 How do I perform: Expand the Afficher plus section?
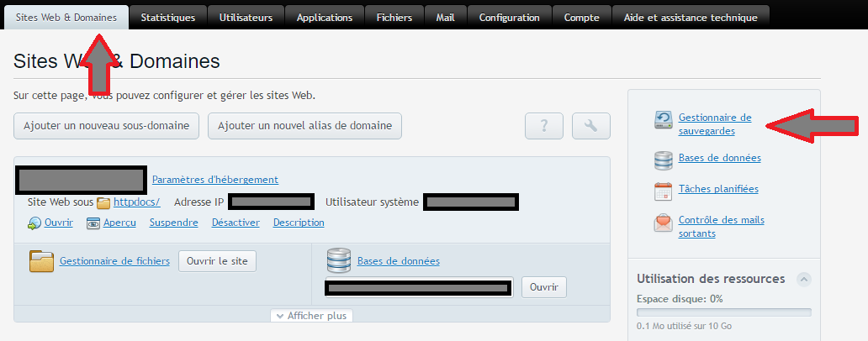tap(312, 316)
